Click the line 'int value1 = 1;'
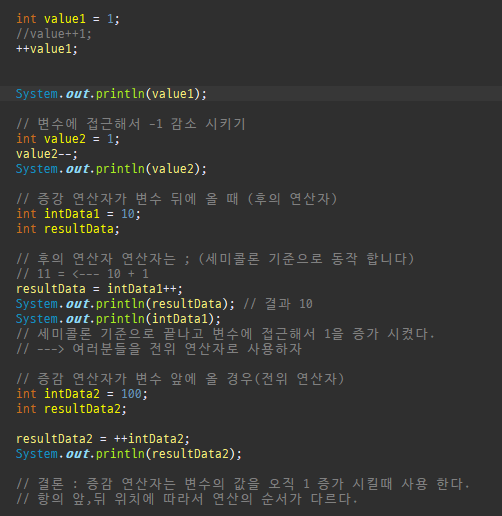The width and height of the screenshot is (502, 516). click(68, 19)
